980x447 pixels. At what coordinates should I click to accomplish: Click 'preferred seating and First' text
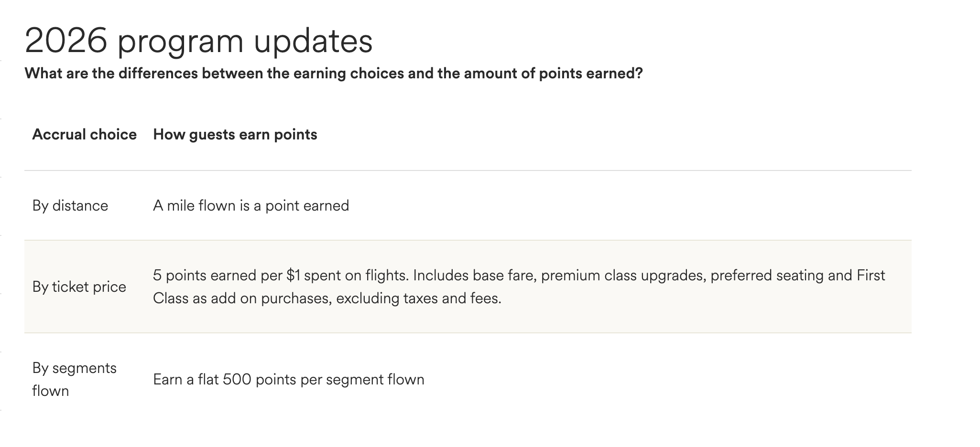(x=798, y=276)
